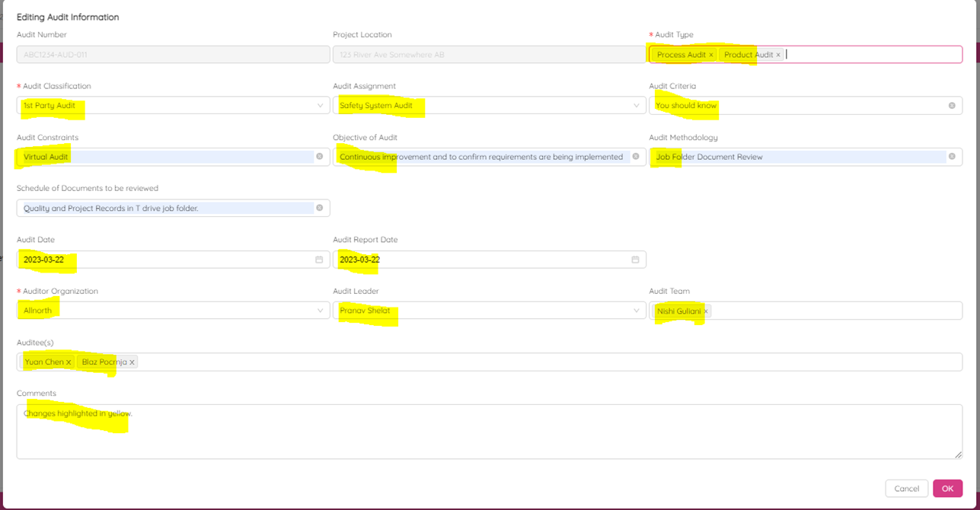Expand the Audit Classification dropdown
Image resolution: width=980 pixels, height=510 pixels.
(x=320, y=106)
